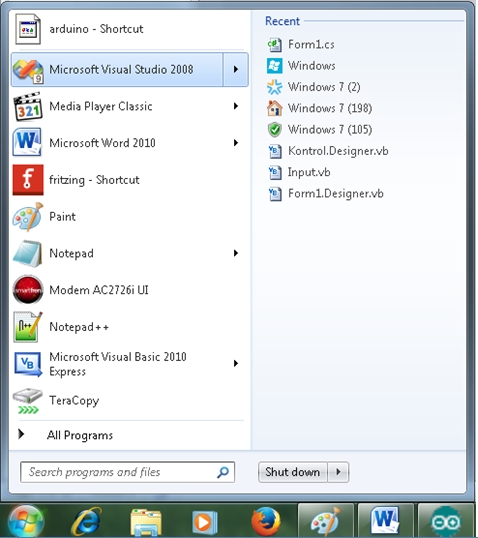Viewport: 478px width, 538px height.
Task: Open Windows Media Player on taskbar
Action: 205,522
